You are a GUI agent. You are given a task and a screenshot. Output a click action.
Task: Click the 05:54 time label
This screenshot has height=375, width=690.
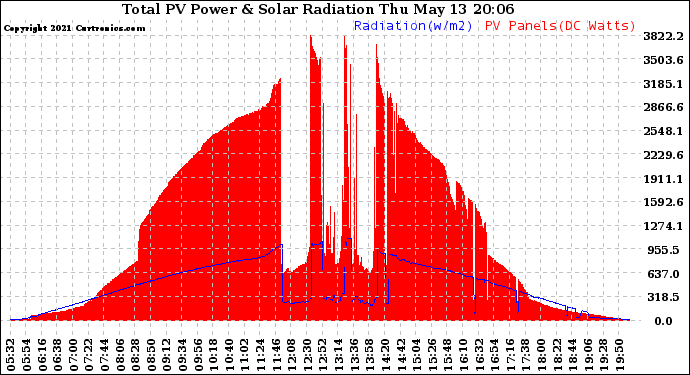coord(27,355)
